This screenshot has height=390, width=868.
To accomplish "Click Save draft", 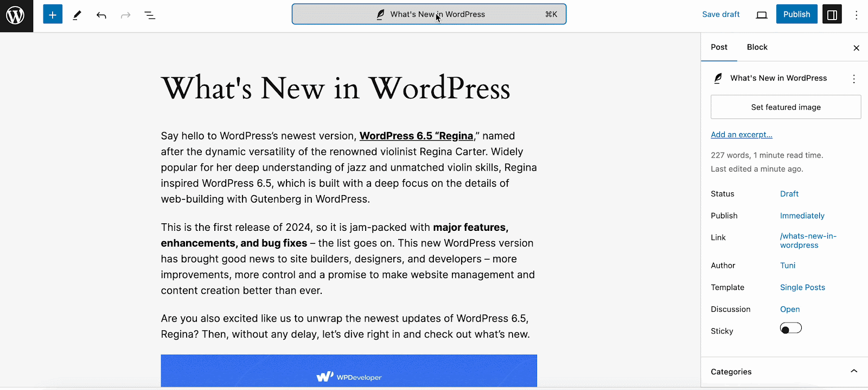I will (721, 14).
